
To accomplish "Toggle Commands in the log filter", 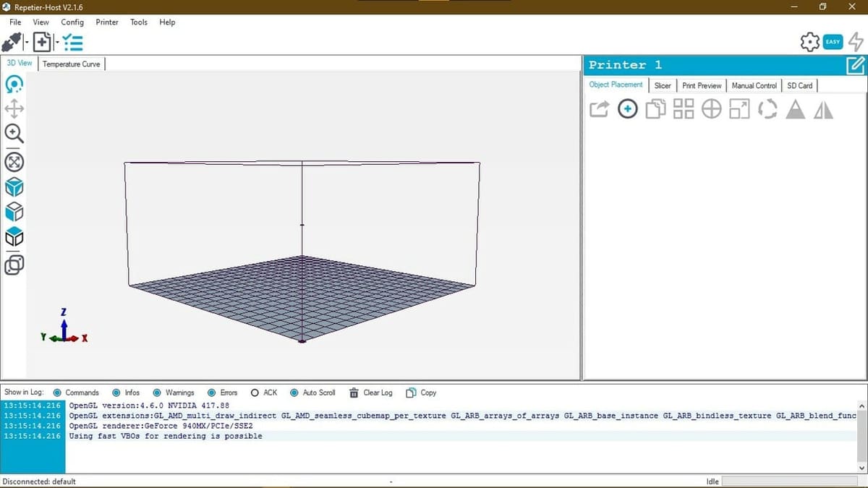I will (76, 393).
